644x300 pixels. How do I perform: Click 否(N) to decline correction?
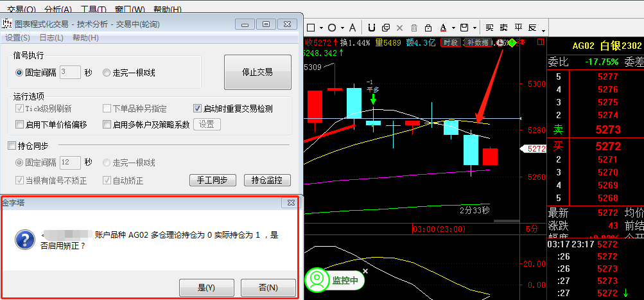(x=268, y=288)
